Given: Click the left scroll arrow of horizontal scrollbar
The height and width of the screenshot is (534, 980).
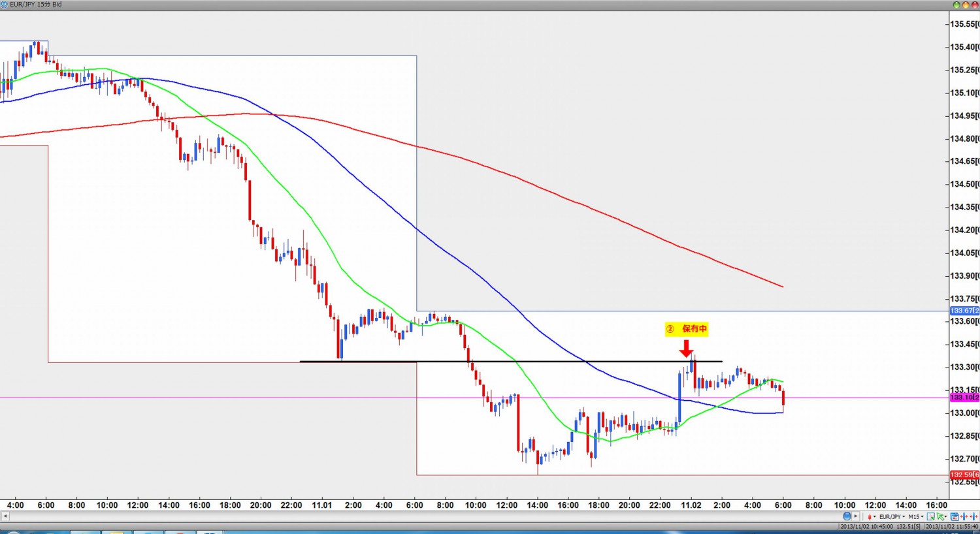Looking at the screenshot, I should coord(5,516).
